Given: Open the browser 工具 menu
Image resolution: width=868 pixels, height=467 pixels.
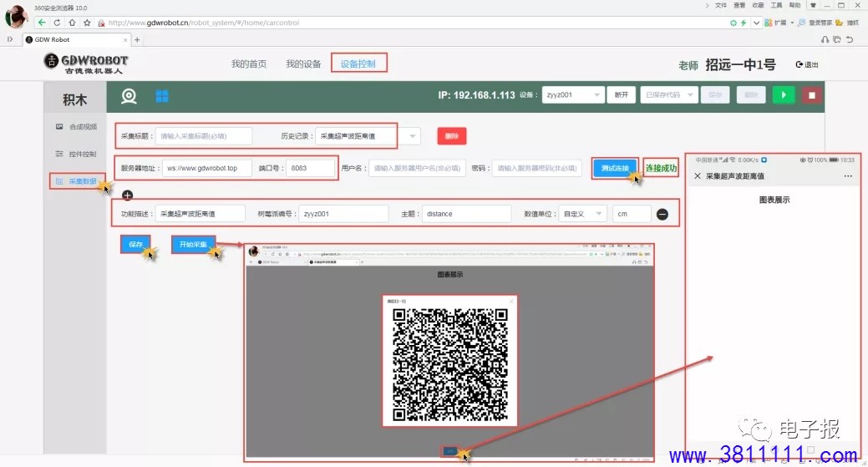Looking at the screenshot, I should pos(776,5).
